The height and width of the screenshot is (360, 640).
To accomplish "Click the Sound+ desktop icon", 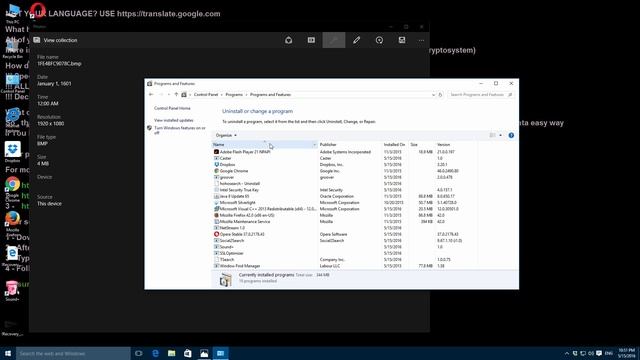I will point(12,291).
